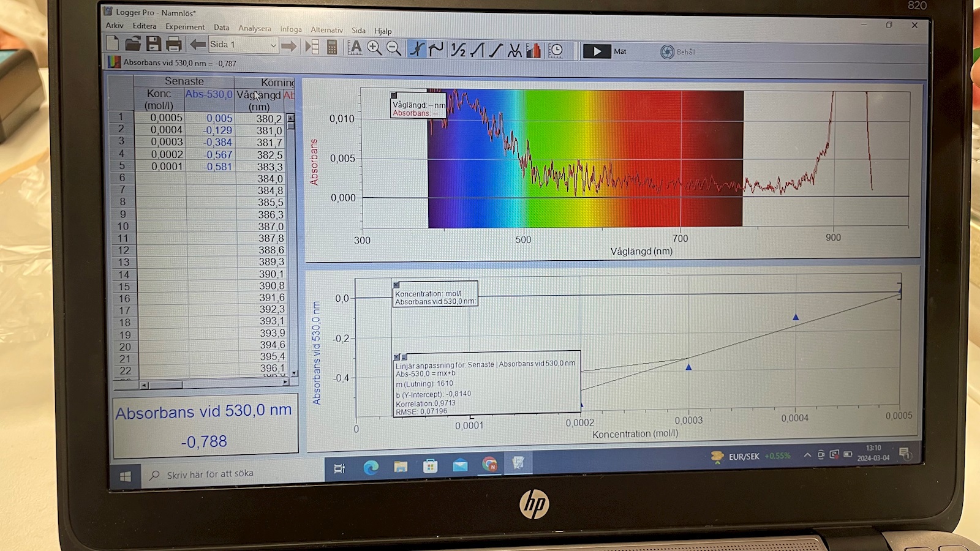Screen dimensions: 980x551
Task: Go to the next page arrow
Action: pyautogui.click(x=288, y=46)
